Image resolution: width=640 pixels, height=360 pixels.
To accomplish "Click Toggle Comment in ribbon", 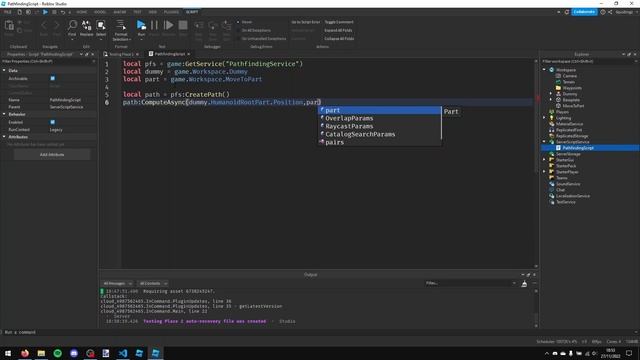I will coord(339,22).
